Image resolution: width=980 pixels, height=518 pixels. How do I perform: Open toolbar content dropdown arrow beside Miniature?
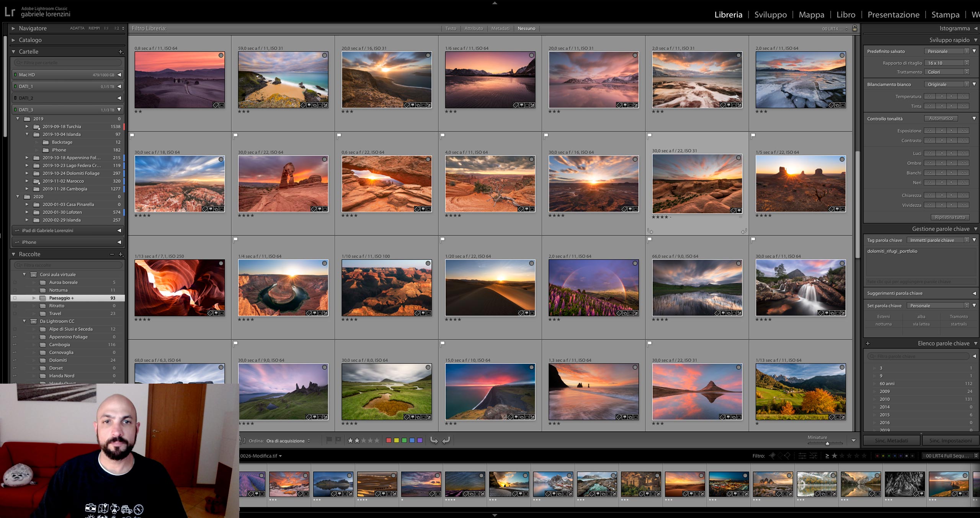pyautogui.click(x=854, y=441)
